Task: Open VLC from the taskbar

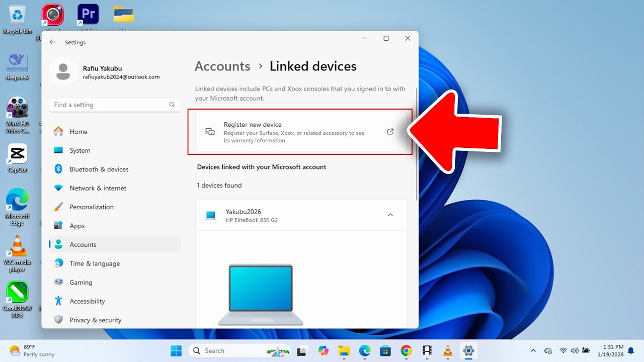Action: click(448, 350)
